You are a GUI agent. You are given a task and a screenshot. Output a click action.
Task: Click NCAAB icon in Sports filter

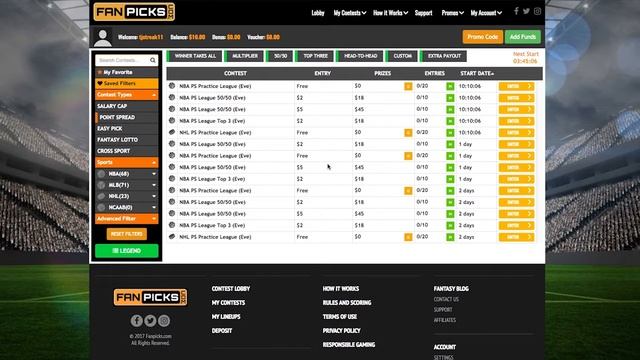click(x=102, y=207)
